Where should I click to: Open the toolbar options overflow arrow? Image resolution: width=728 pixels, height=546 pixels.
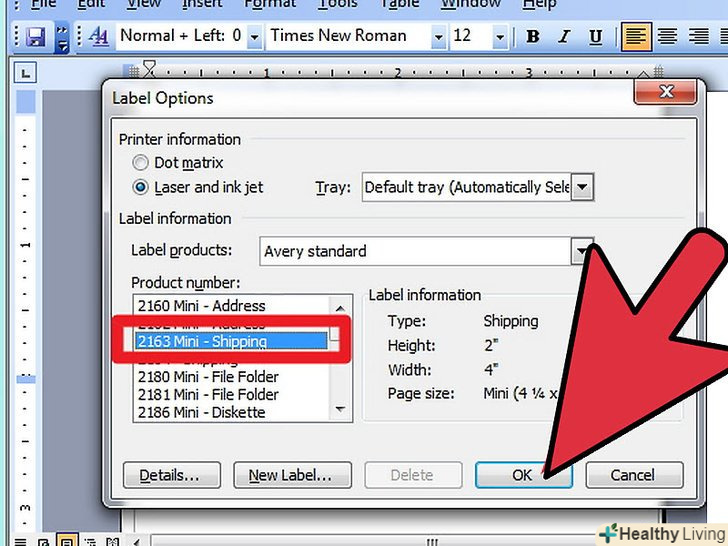pos(62,37)
